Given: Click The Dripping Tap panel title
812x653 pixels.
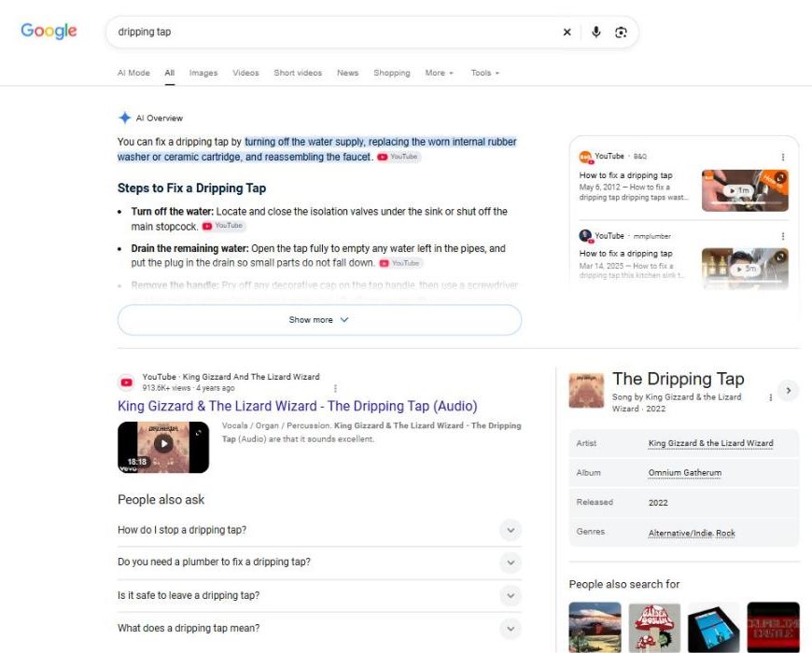Looking at the screenshot, I should pyautogui.click(x=678, y=380).
